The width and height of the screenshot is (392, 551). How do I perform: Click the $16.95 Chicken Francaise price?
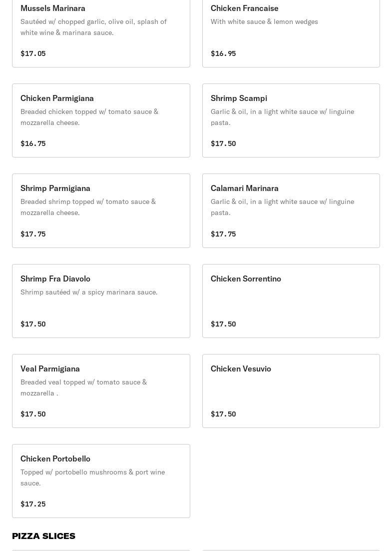(223, 53)
